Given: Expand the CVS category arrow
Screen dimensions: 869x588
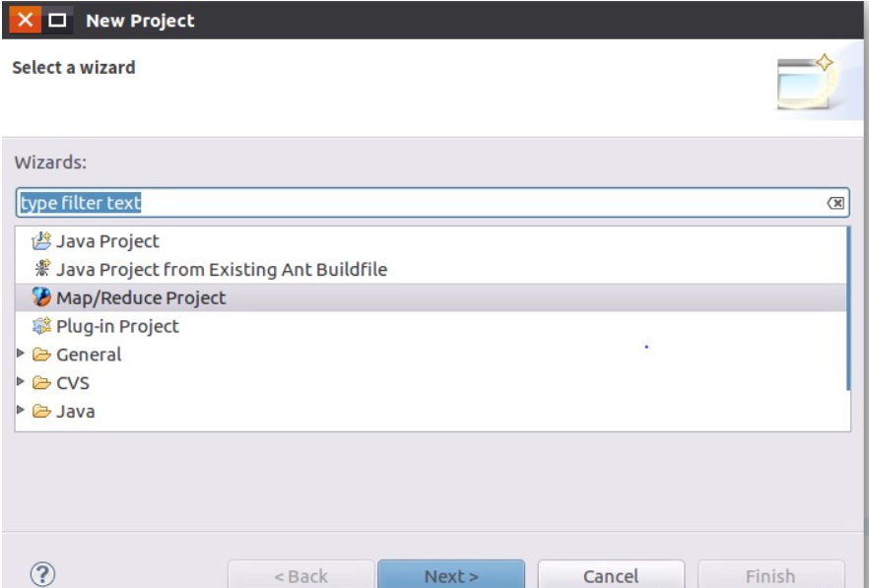Looking at the screenshot, I should (x=22, y=382).
